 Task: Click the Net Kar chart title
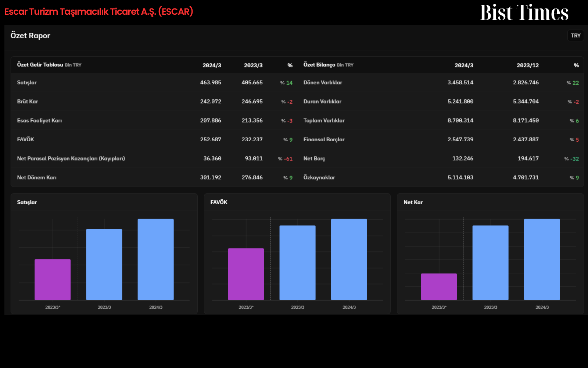tap(413, 202)
